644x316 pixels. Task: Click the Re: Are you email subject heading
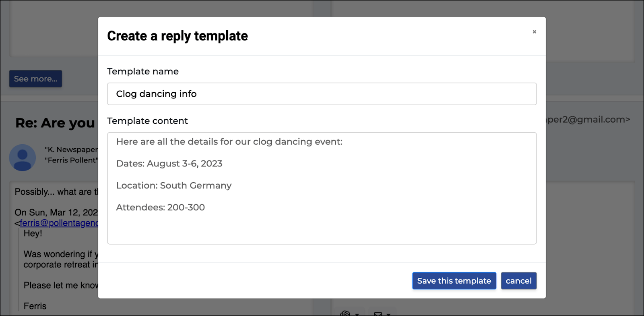[56, 123]
